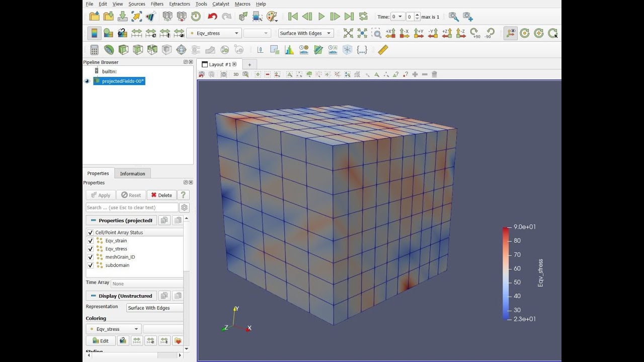Click the Histogram filter icon

tap(289, 50)
